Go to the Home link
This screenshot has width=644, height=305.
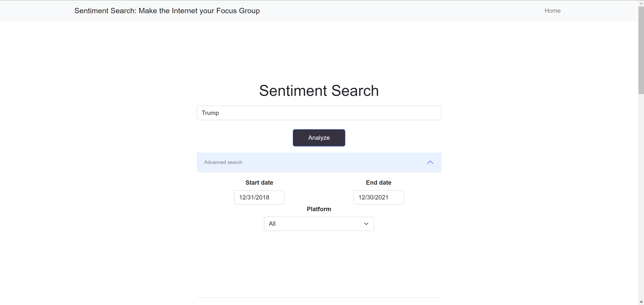[552, 11]
